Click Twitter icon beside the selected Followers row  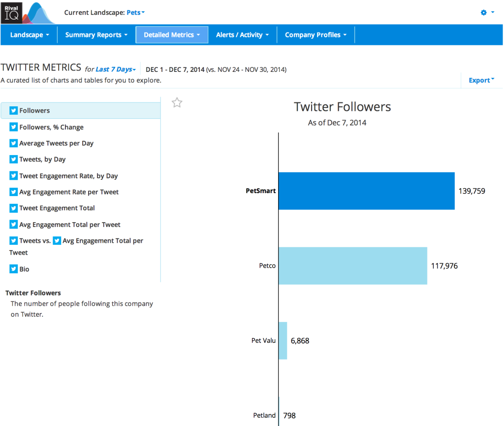tap(13, 111)
